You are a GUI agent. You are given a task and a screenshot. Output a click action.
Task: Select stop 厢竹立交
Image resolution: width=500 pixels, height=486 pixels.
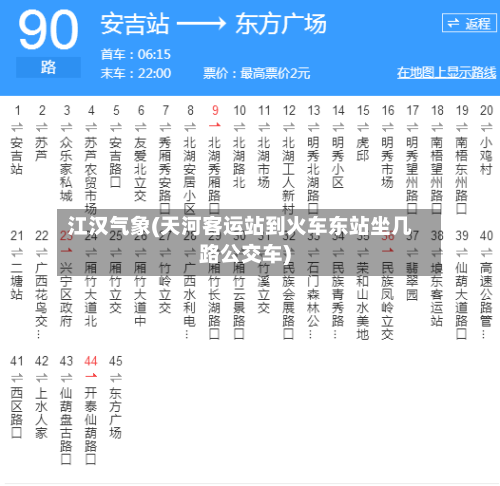(115, 288)
